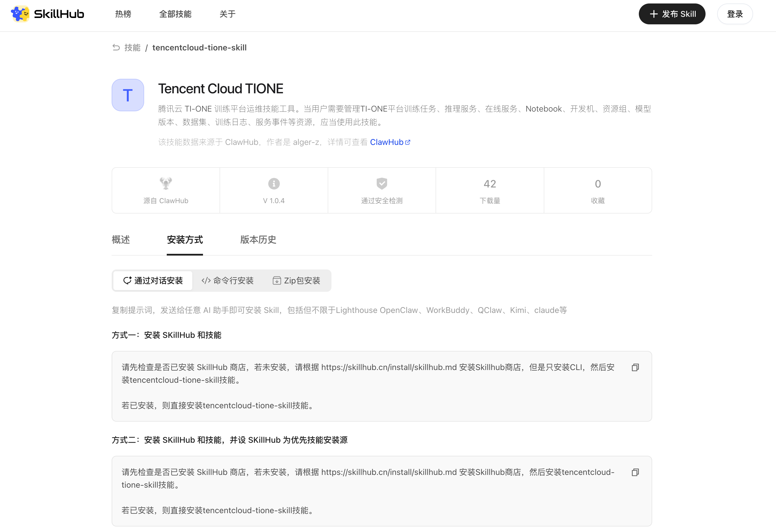The height and width of the screenshot is (532, 776).
Task: Click the SkillHub mascot logo icon
Action: pyautogui.click(x=20, y=14)
